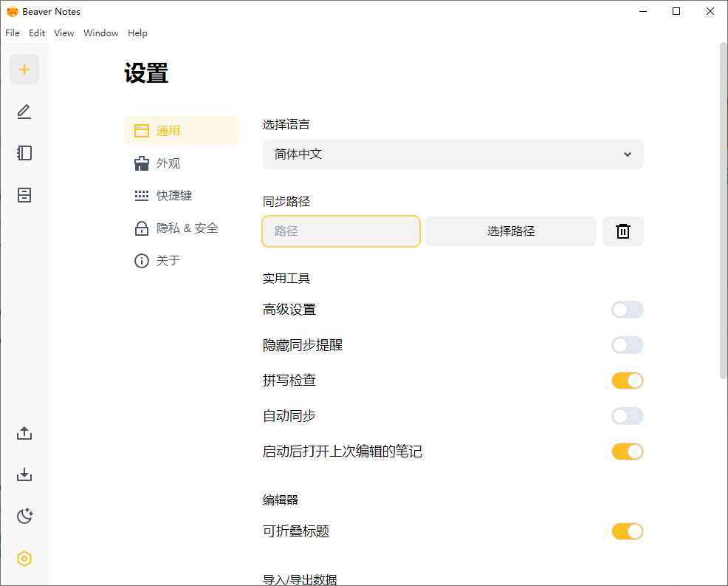This screenshot has height=586, width=728.
Task: Open the archived notes icon
Action: 24,194
